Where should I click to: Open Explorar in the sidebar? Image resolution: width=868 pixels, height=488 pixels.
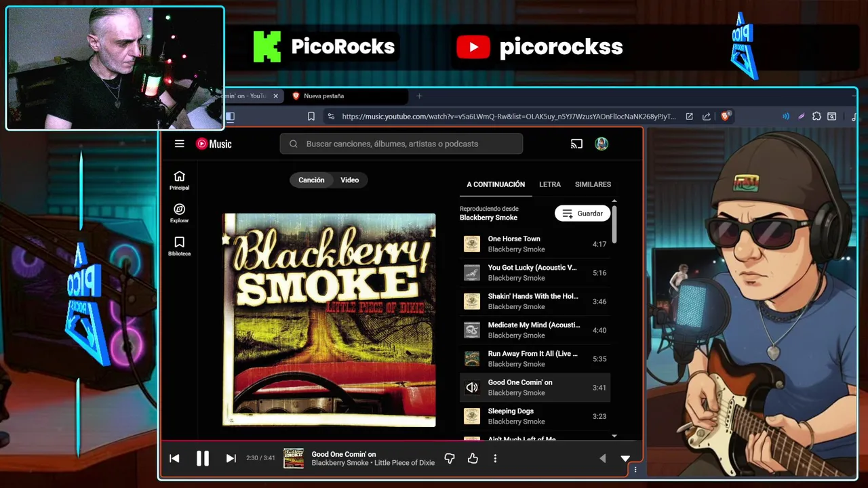[x=179, y=213]
